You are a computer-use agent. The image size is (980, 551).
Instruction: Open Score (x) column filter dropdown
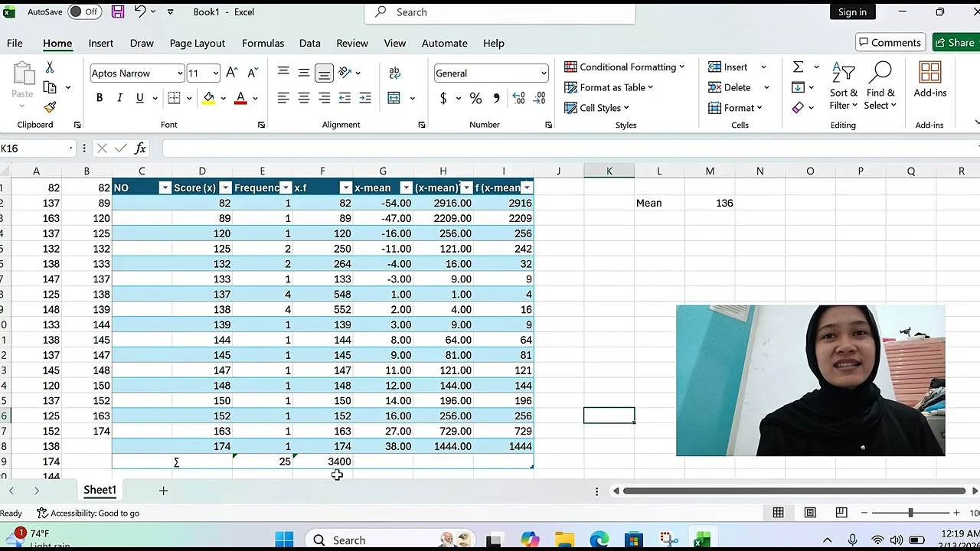(225, 187)
